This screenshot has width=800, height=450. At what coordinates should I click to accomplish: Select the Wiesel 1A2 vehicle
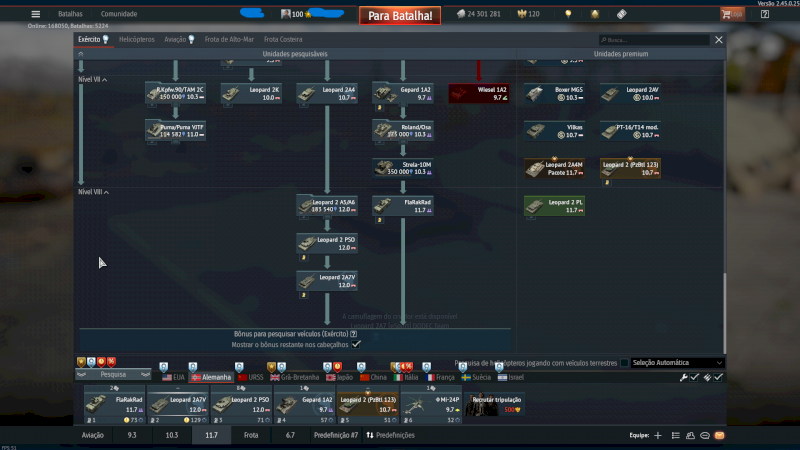click(479, 93)
